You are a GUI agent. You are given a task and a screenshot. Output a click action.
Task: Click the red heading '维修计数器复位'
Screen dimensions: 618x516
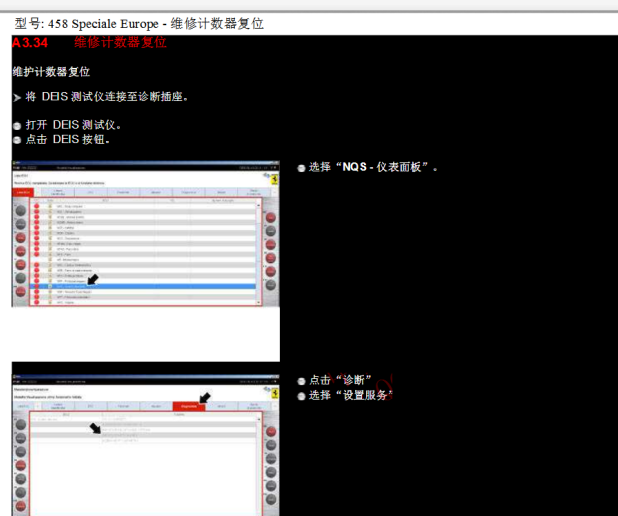121,42
